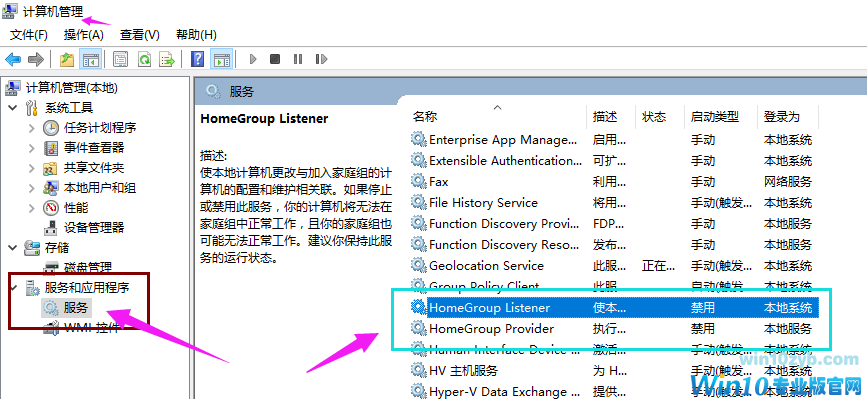Select 存储 label in tree
Screen dimensions: 867x399
56,248
